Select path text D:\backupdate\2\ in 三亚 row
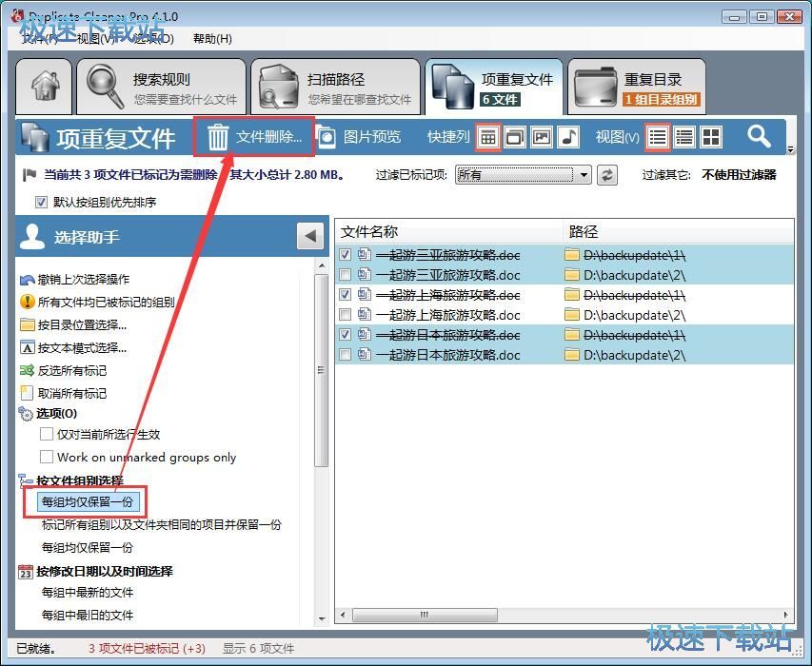The height and width of the screenshot is (666, 812). pyautogui.click(x=634, y=275)
